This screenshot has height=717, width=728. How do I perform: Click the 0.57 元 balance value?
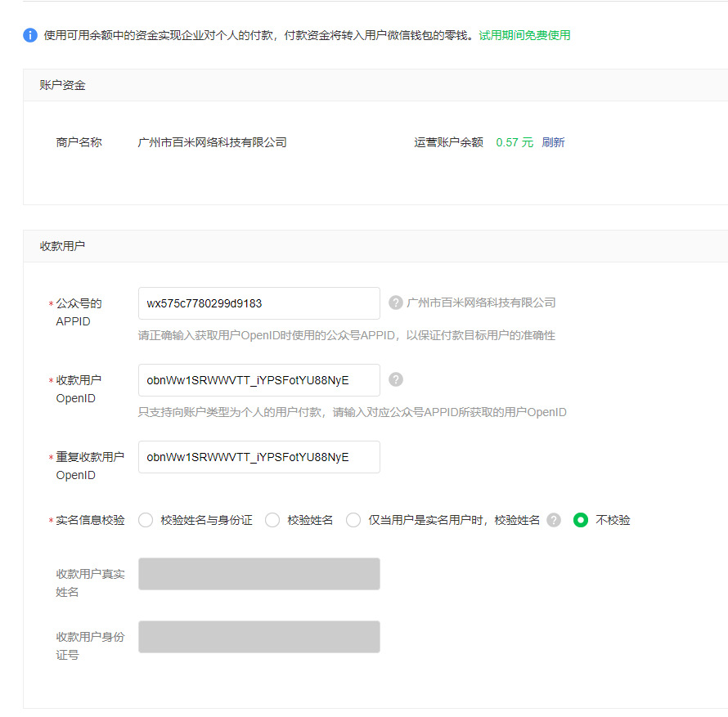pyautogui.click(x=515, y=142)
